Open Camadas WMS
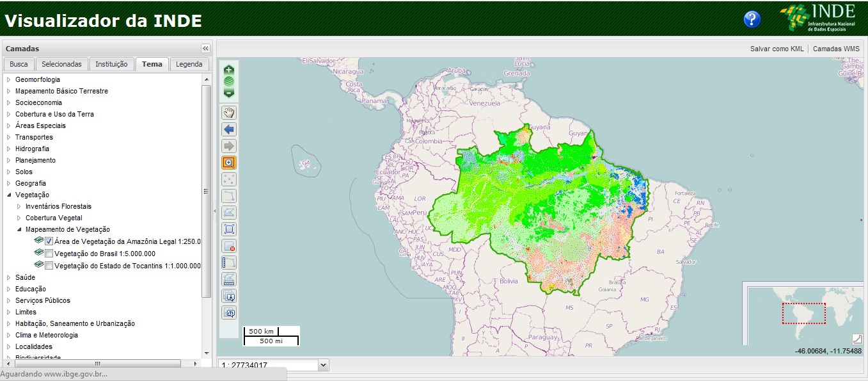Image resolution: width=868 pixels, height=381 pixels. coord(836,49)
